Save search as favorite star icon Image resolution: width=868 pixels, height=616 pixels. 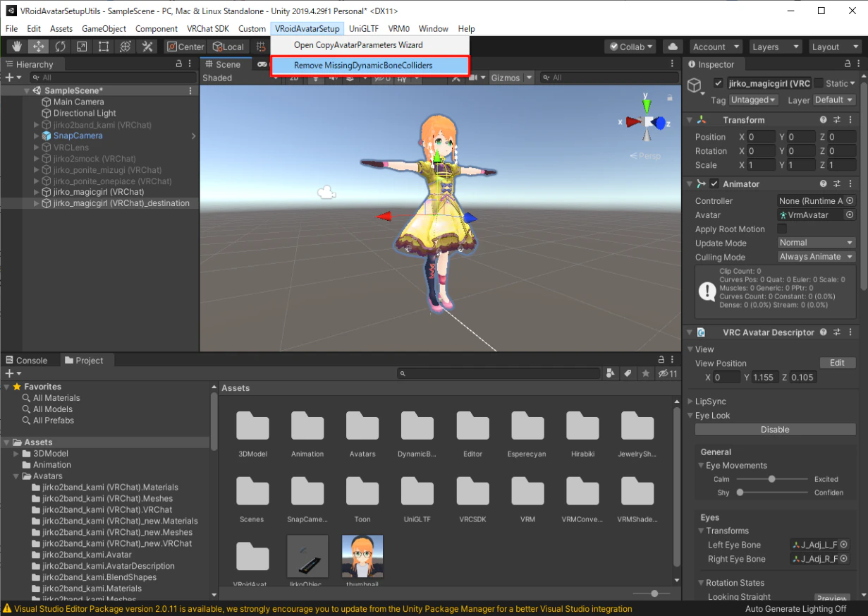[645, 373]
